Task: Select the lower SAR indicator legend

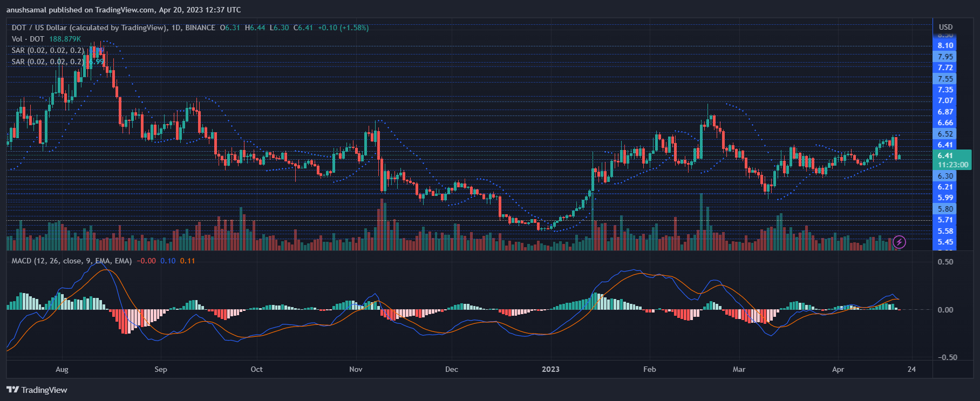Action: point(47,62)
